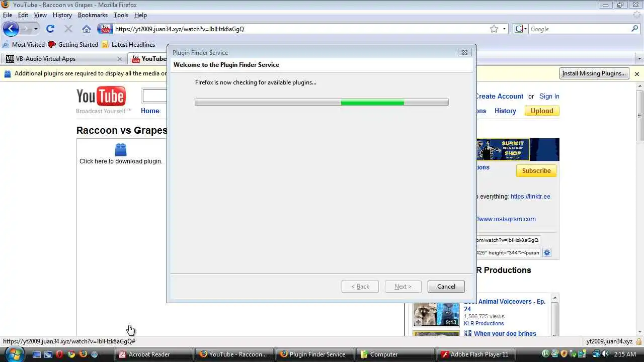Cancel the Plugin Finder Service dialog
Image resolution: width=644 pixels, height=362 pixels.
[446, 287]
